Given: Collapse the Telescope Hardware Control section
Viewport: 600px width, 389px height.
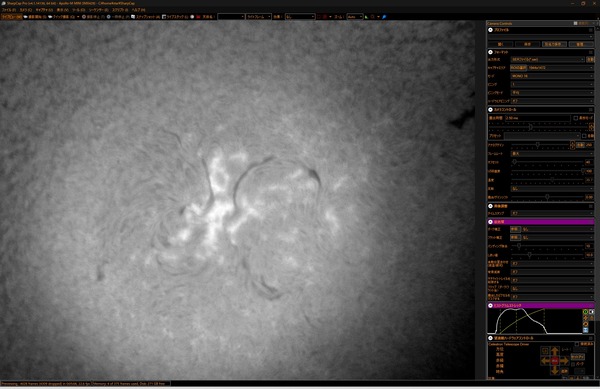Looking at the screenshot, I should click(x=491, y=338).
